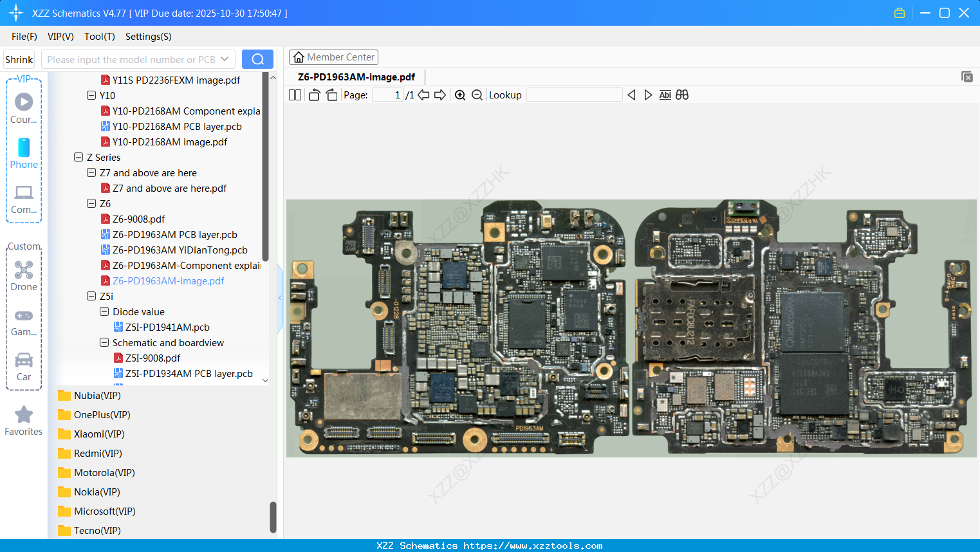The height and width of the screenshot is (552, 980).
Task: Collapse the Z6 tree node
Action: 91,203
